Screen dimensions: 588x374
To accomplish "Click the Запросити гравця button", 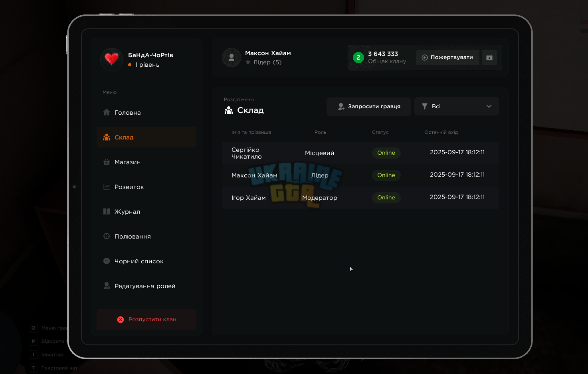I will 369,107.
